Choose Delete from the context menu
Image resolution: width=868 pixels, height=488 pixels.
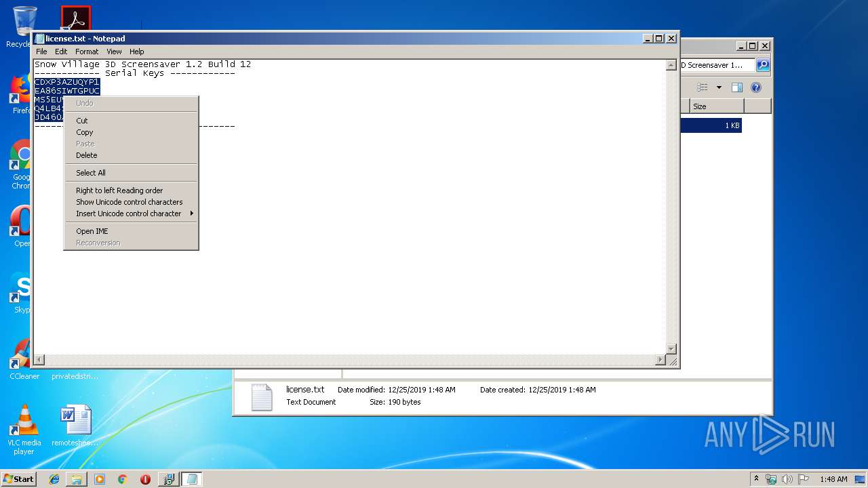click(131, 155)
